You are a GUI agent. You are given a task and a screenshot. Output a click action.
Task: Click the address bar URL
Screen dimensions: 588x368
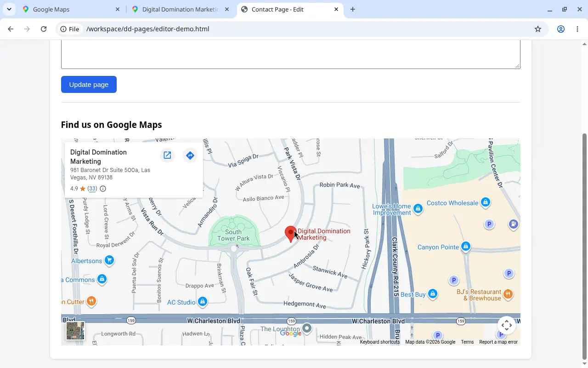point(147,29)
